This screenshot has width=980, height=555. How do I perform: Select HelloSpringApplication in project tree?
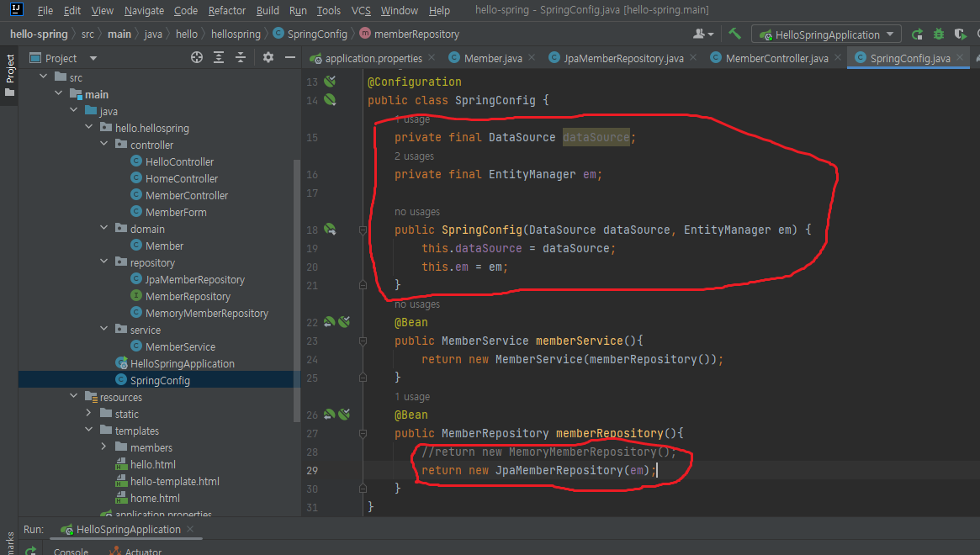coord(182,364)
